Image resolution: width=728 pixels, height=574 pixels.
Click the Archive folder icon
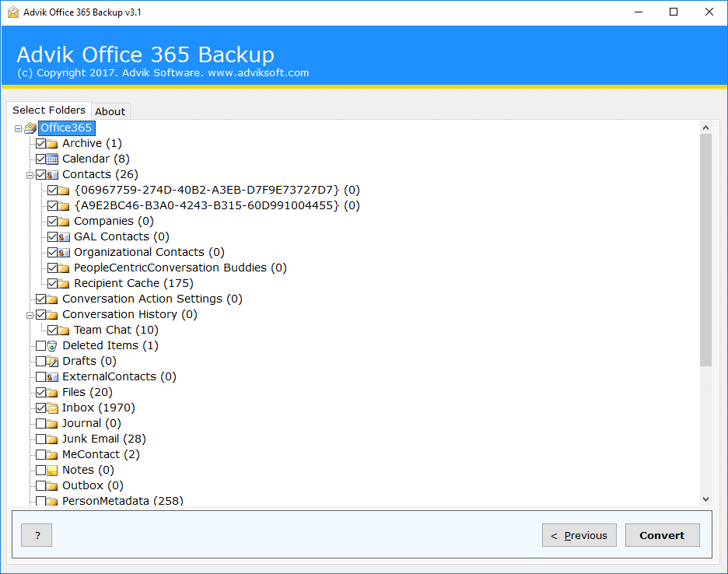click(52, 143)
